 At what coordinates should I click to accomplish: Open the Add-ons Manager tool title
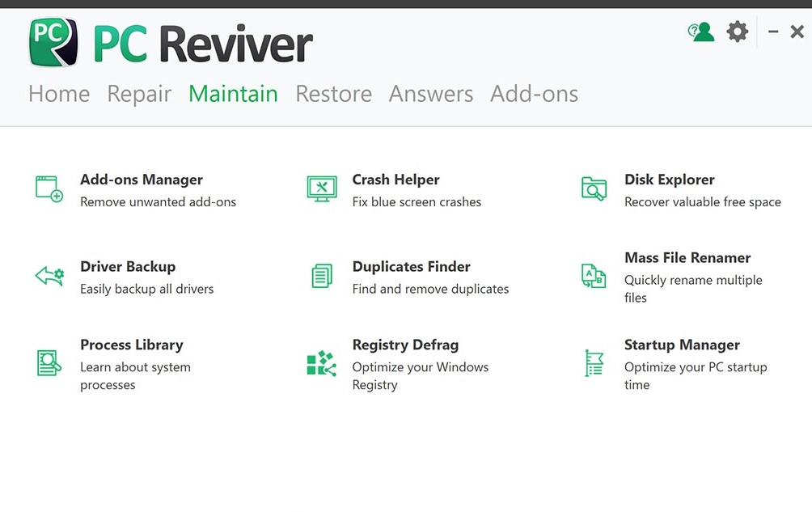point(142,180)
